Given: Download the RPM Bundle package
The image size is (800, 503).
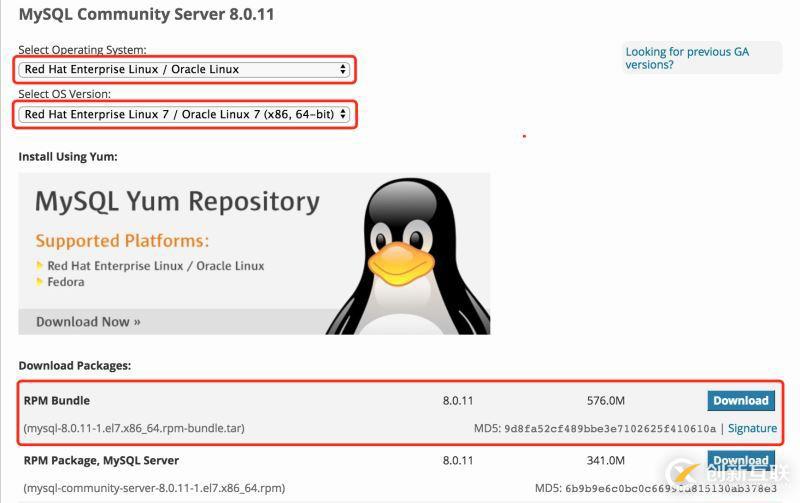Looking at the screenshot, I should click(x=741, y=400).
